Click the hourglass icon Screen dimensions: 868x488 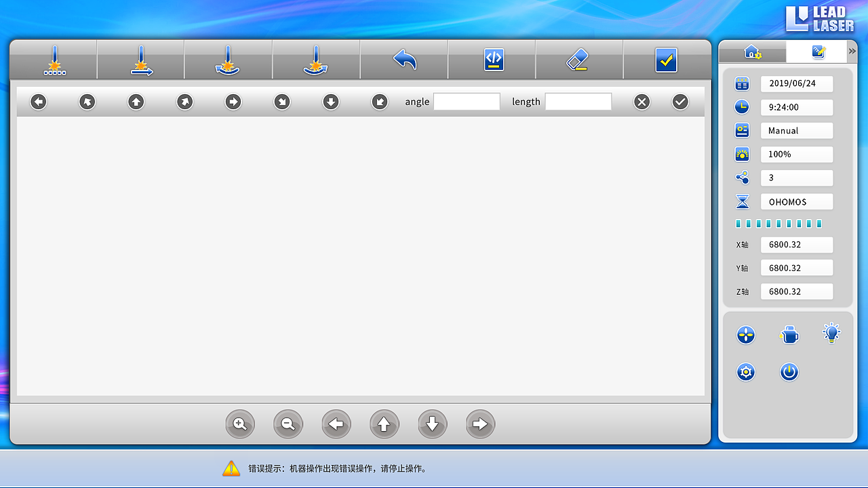[x=743, y=201]
